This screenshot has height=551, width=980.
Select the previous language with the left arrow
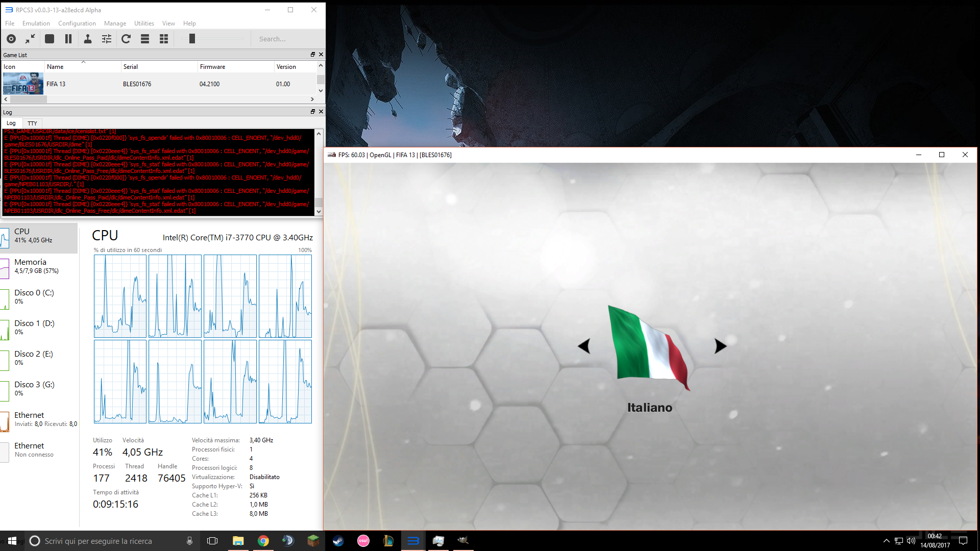pyautogui.click(x=584, y=346)
